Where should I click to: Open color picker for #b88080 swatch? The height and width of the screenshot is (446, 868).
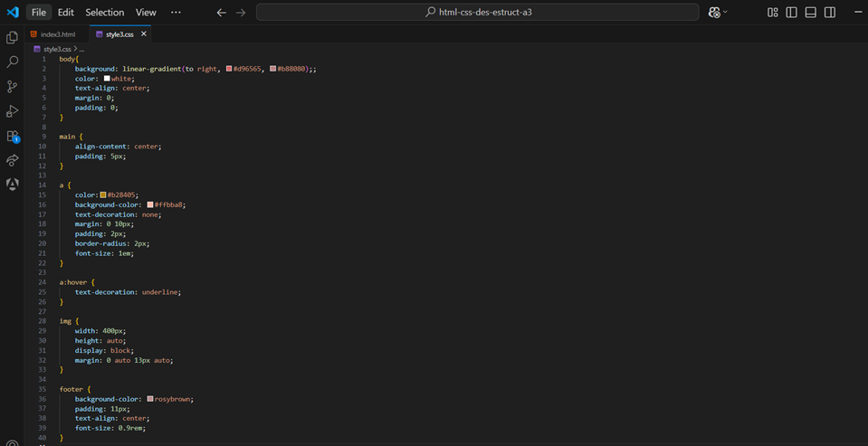[x=272, y=69]
